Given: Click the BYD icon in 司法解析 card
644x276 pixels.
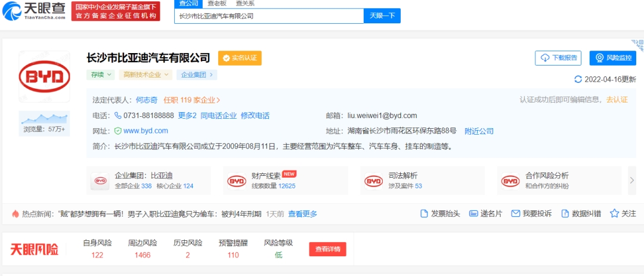Looking at the screenshot, I should 374,181.
